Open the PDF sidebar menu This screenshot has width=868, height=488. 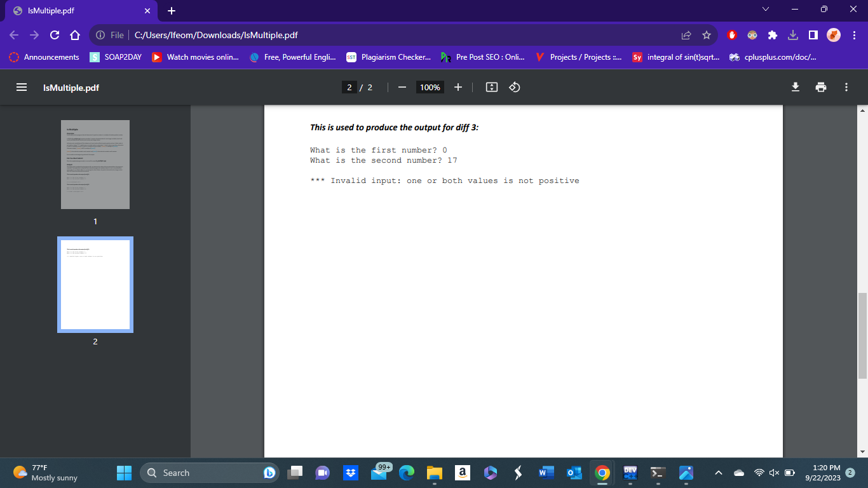point(22,87)
